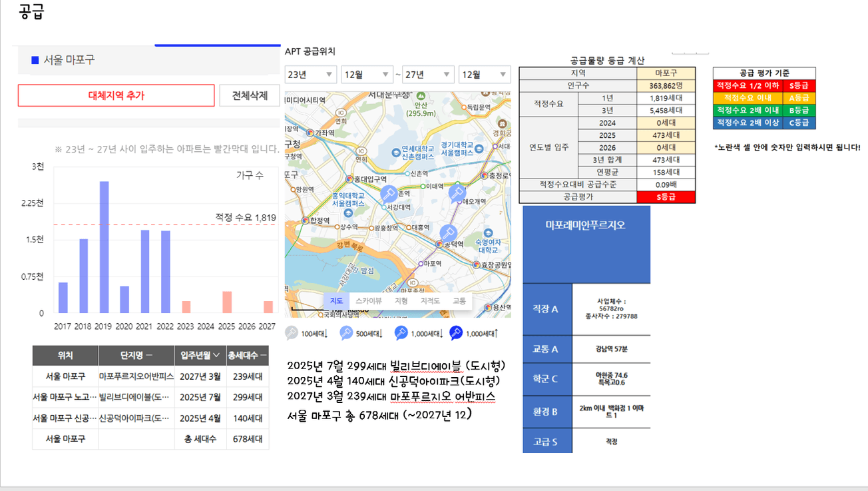Image resolution: width=868 pixels, height=491 pixels.
Task: Click the 서울 마포구 region heading
Action: 69,60
